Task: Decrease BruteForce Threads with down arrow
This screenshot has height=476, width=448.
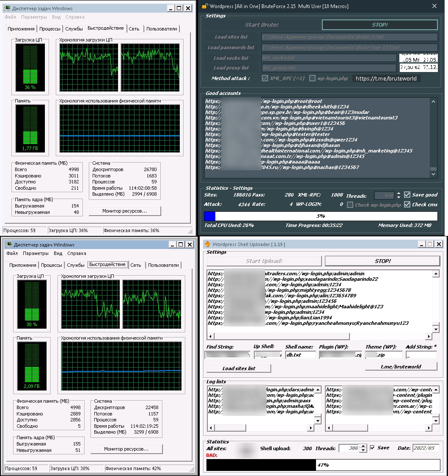Action: pyautogui.click(x=399, y=197)
